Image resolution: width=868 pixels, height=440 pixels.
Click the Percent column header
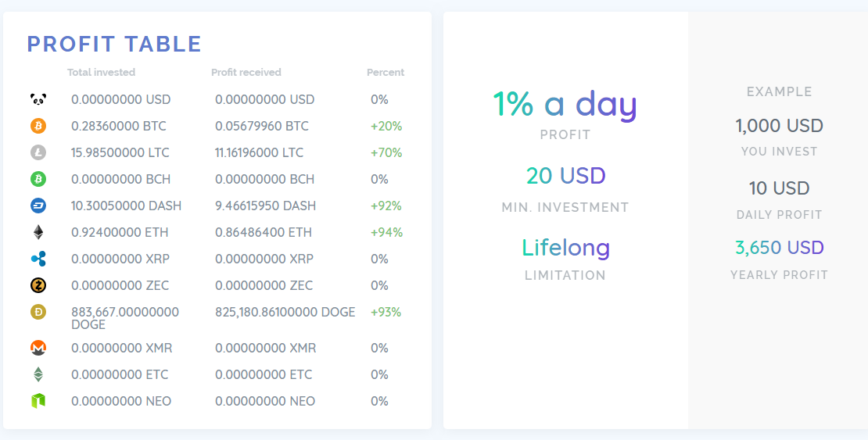click(386, 73)
